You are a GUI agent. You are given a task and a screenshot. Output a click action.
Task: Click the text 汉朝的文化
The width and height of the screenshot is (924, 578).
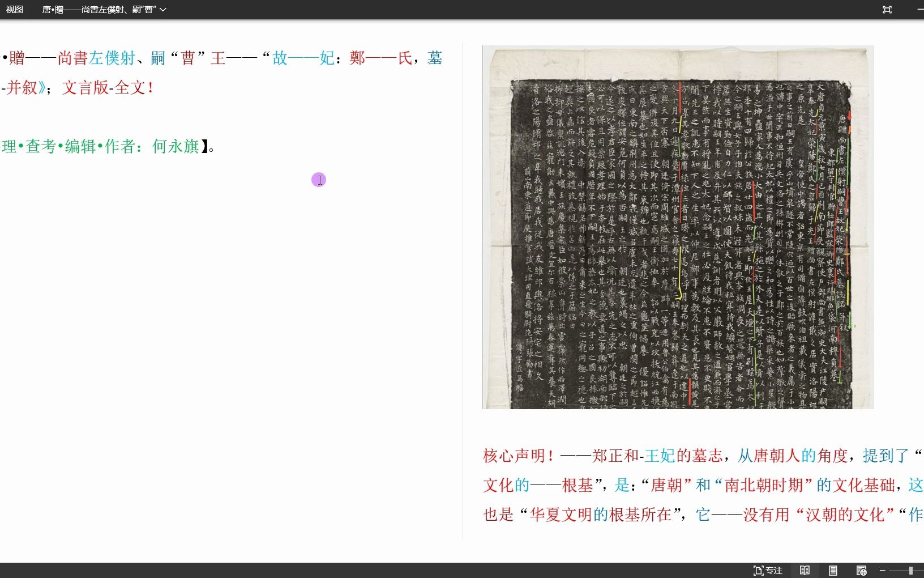(845, 515)
